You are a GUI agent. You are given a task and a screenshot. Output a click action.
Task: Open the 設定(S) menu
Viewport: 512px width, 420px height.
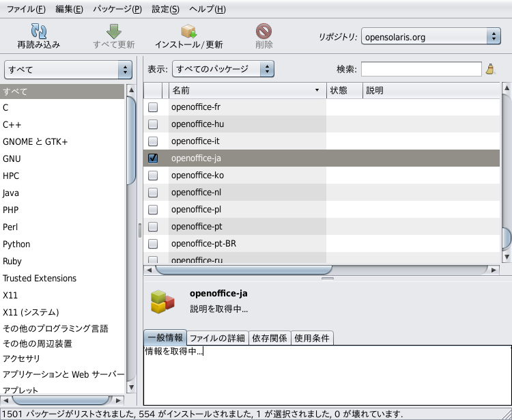tap(166, 9)
